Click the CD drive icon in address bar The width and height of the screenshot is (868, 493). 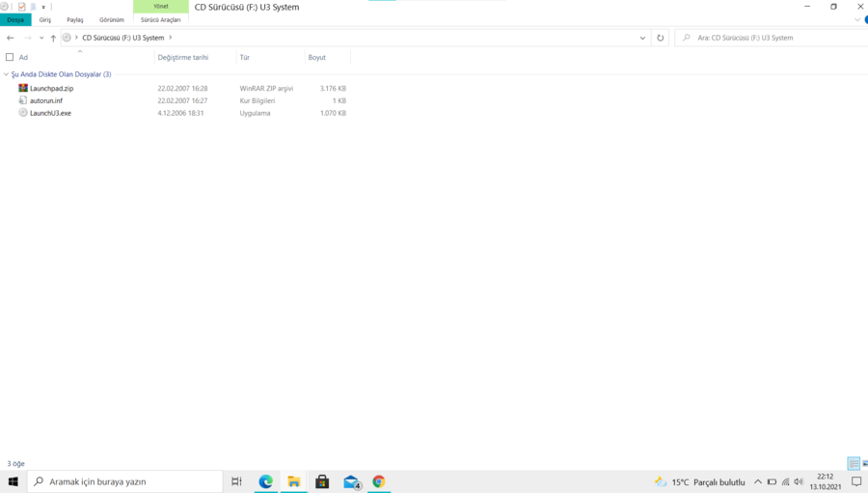[x=67, y=38]
